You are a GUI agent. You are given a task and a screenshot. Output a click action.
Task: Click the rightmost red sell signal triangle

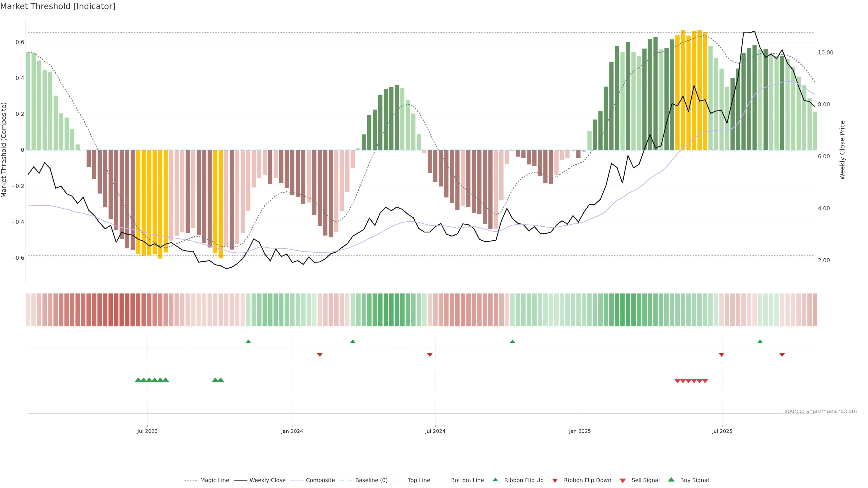[705, 381]
